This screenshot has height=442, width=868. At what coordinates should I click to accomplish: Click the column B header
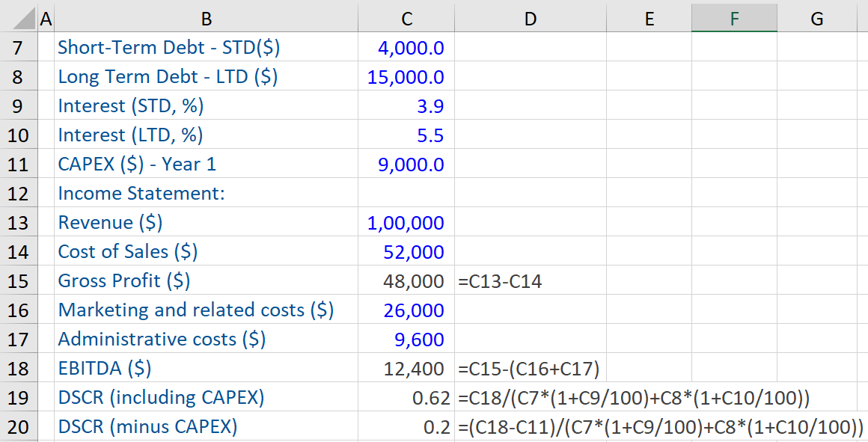[206, 18]
